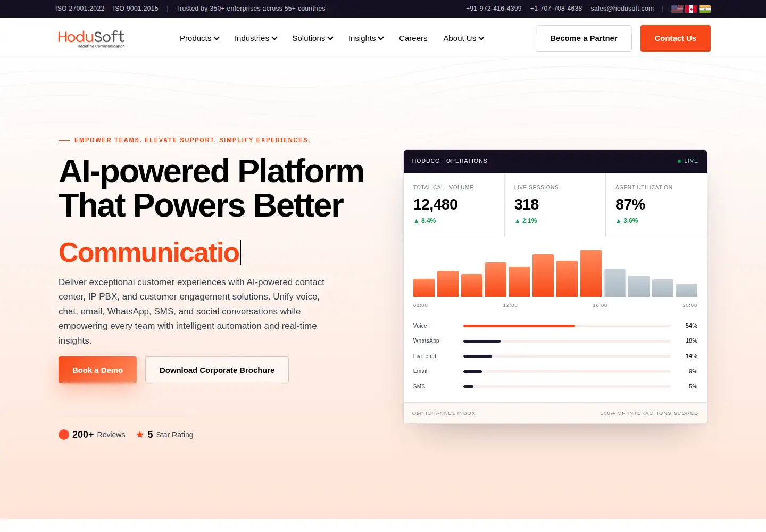Click the Become a Partner button
The width and height of the screenshot is (766, 532).
(584, 38)
